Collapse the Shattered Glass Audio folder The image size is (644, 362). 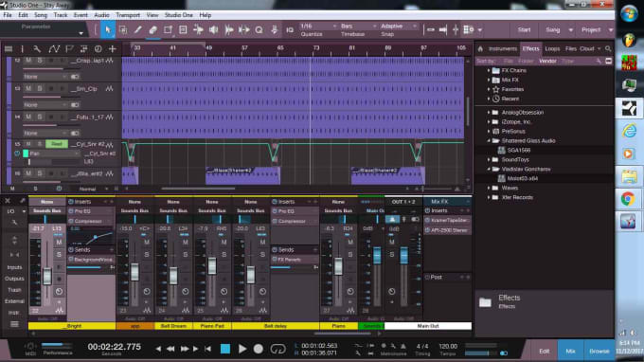click(x=489, y=141)
